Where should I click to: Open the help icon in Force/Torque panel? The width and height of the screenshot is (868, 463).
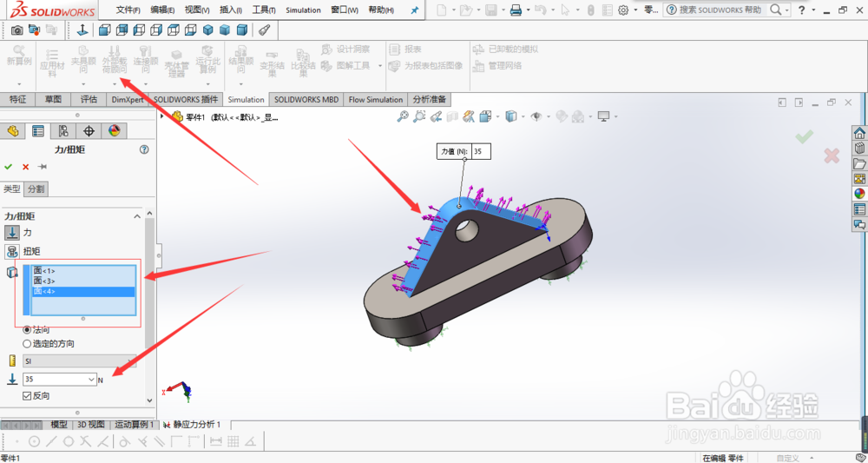click(x=144, y=149)
